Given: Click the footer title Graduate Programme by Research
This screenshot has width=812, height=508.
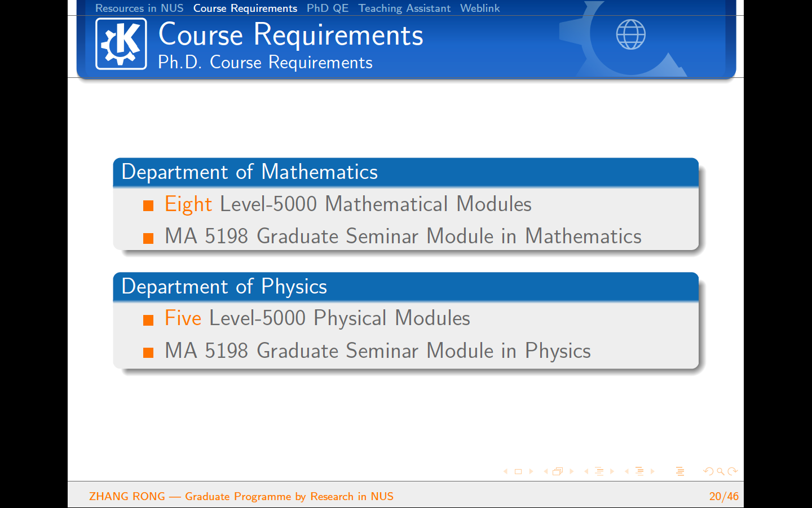Looking at the screenshot, I should pos(289,496).
